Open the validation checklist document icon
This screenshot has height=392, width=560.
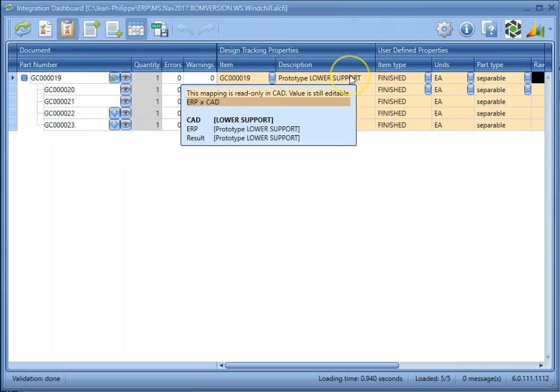[45, 29]
